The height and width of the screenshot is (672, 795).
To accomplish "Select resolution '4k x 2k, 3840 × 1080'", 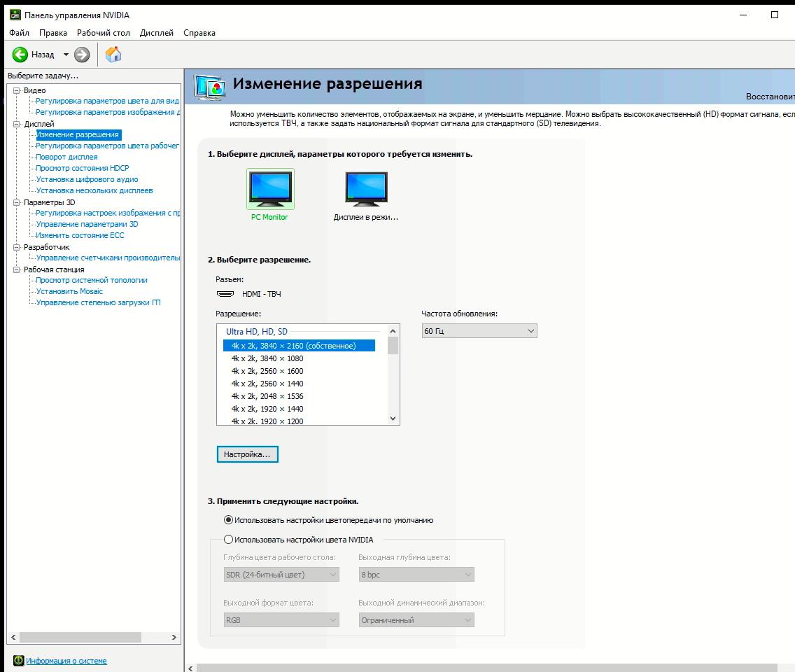I will tap(267, 358).
